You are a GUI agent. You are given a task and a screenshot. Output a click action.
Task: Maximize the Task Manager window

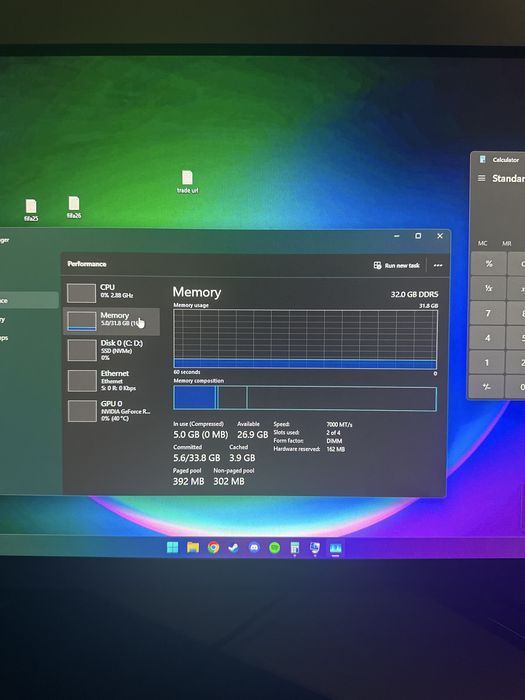[418, 236]
